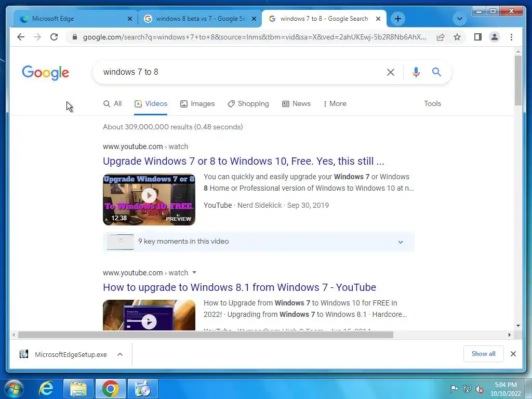Screen dimensions: 532x399
Task: Close the windows 8 beta vs 7 tab
Action: pos(254,19)
